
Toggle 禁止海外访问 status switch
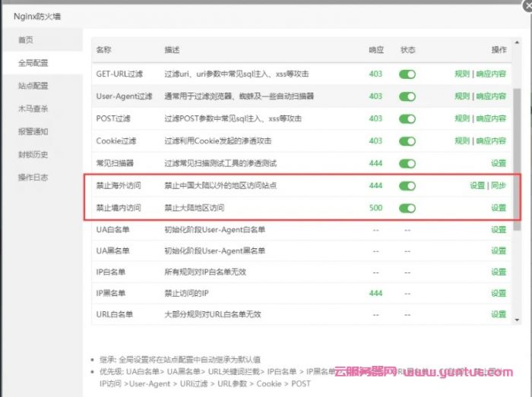pyautogui.click(x=408, y=186)
